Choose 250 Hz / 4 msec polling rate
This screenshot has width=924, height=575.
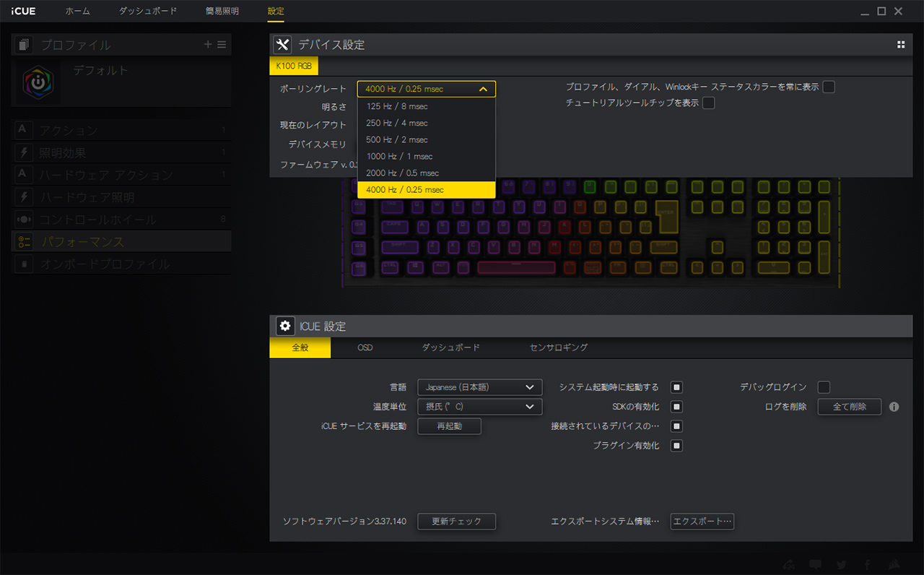tap(427, 123)
